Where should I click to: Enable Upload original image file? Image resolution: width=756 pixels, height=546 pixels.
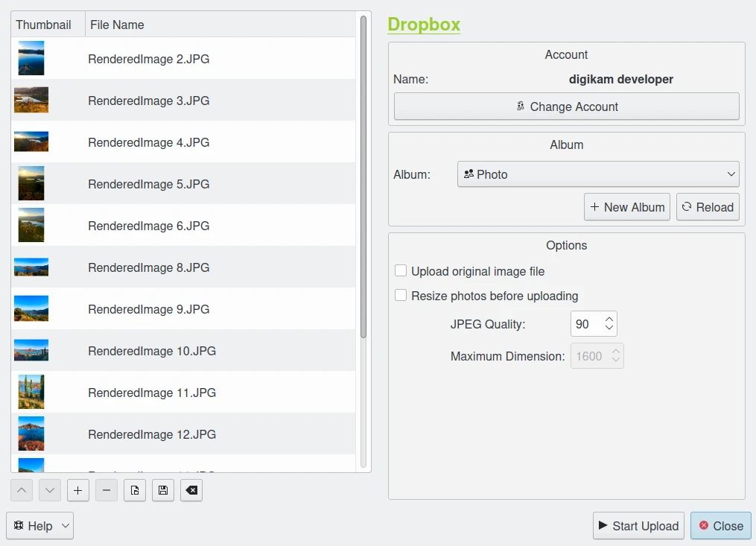point(401,271)
